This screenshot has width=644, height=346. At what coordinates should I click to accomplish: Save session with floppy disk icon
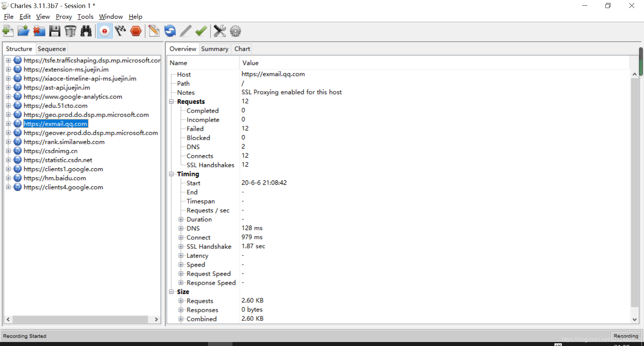point(55,31)
